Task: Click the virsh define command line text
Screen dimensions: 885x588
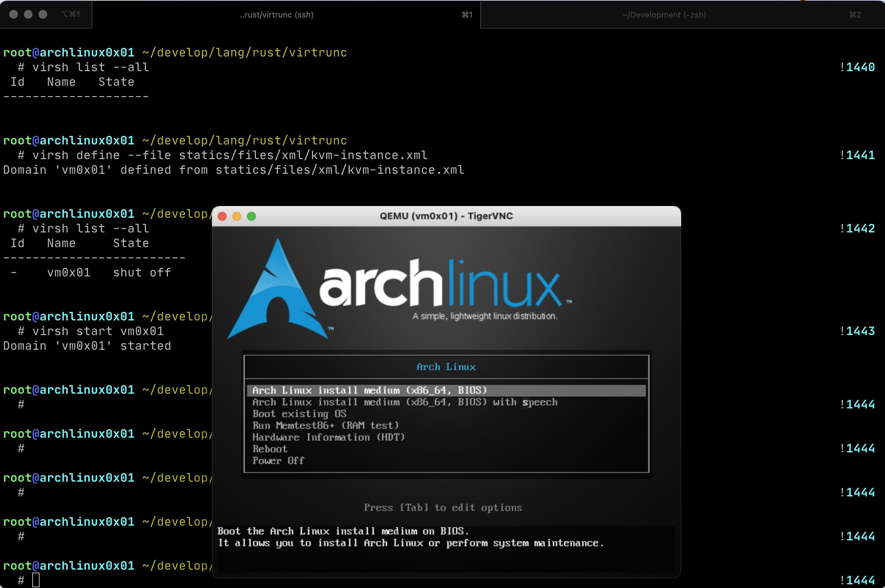Action: [229, 155]
